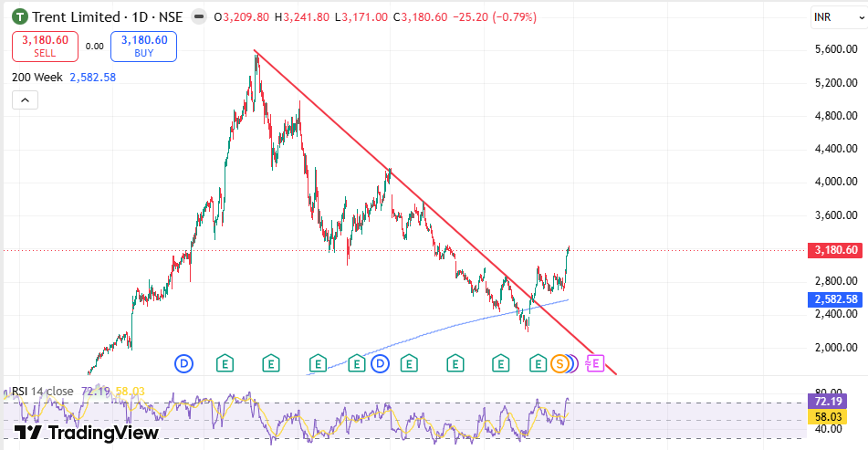Click the BUY 3,180.60 button
Image resolution: width=868 pixels, height=450 pixels.
(144, 46)
